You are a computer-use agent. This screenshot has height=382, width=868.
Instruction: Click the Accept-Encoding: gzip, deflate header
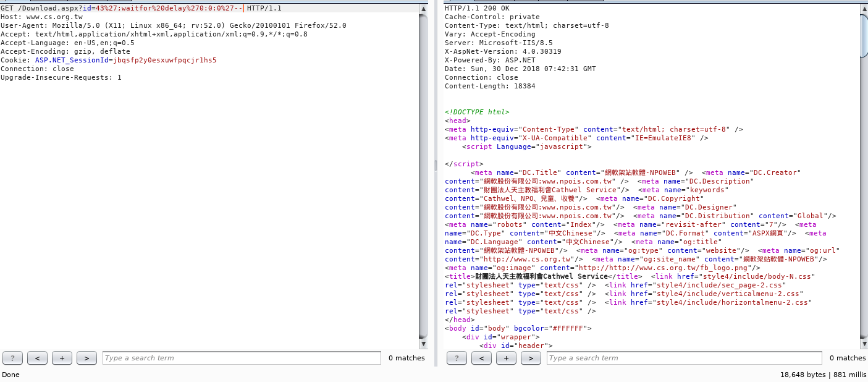(65, 51)
